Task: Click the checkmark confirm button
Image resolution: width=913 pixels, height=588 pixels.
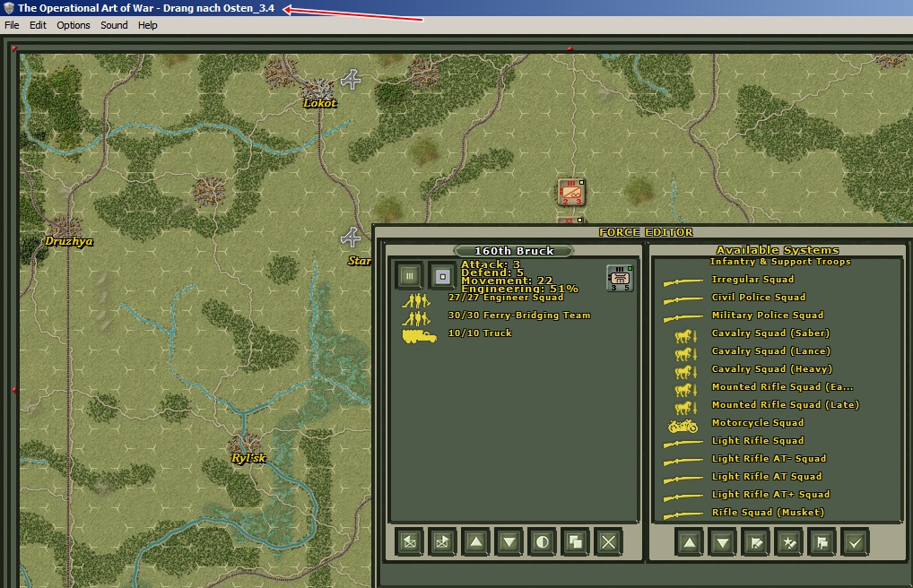Action: click(x=855, y=542)
